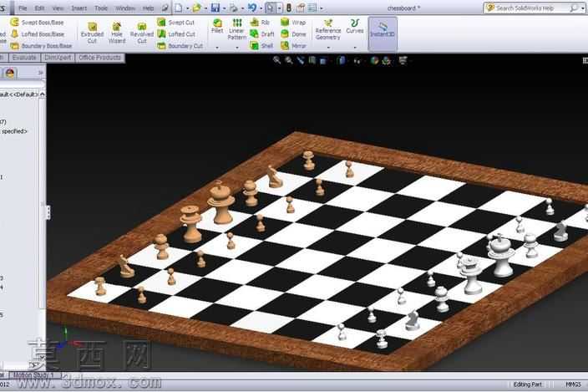This screenshot has height=392, width=588.
Task: Expand the Linear Pattern dropdown arrow
Action: coord(236,48)
